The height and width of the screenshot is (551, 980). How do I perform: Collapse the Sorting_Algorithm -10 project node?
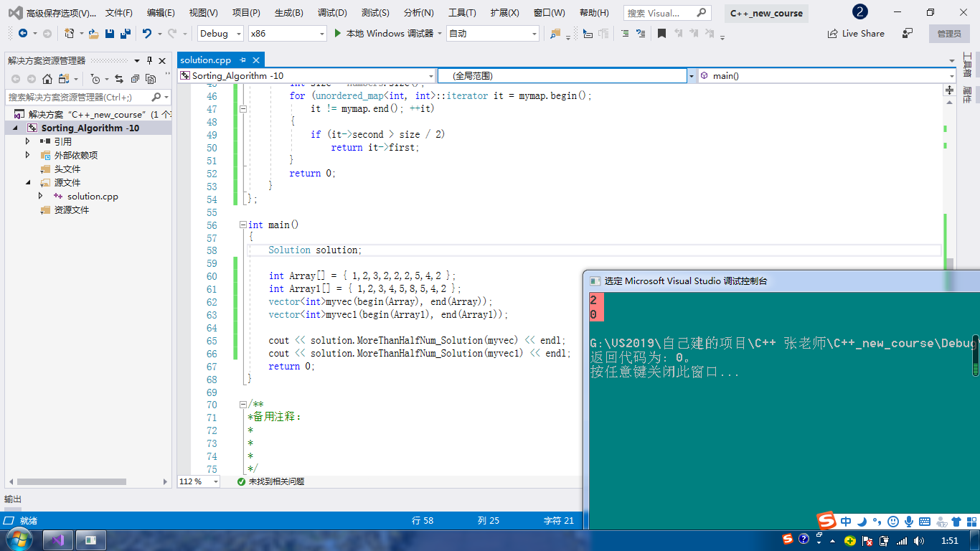tap(16, 128)
